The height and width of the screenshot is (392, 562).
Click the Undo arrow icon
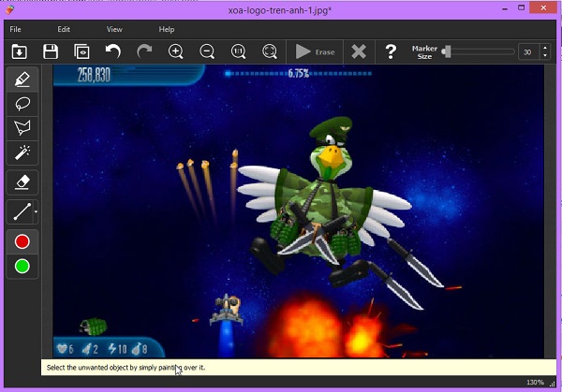tap(113, 51)
